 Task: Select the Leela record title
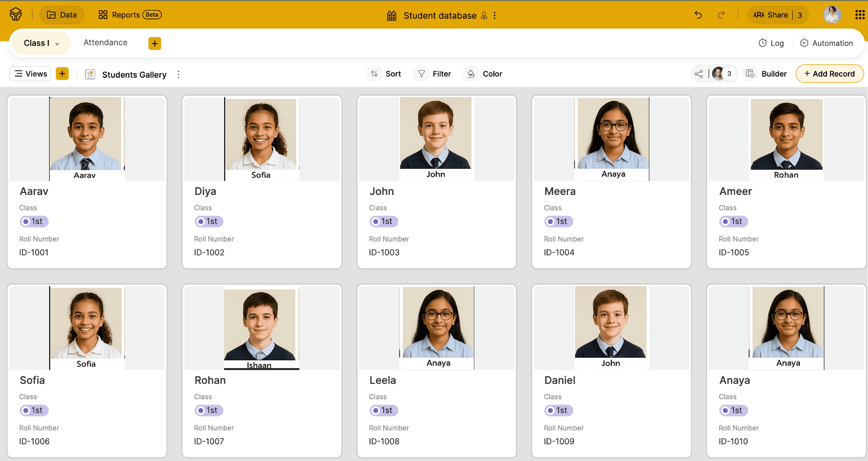click(x=383, y=380)
